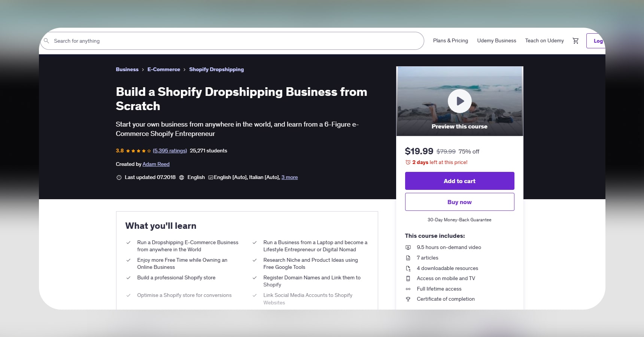Click checkmark beside Run a Business from a Laptop

[255, 243]
